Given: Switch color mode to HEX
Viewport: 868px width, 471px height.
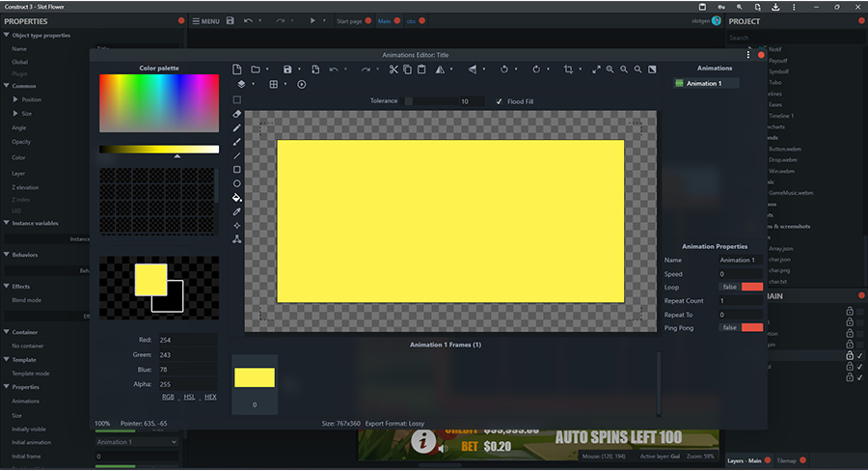Looking at the screenshot, I should pos(210,397).
